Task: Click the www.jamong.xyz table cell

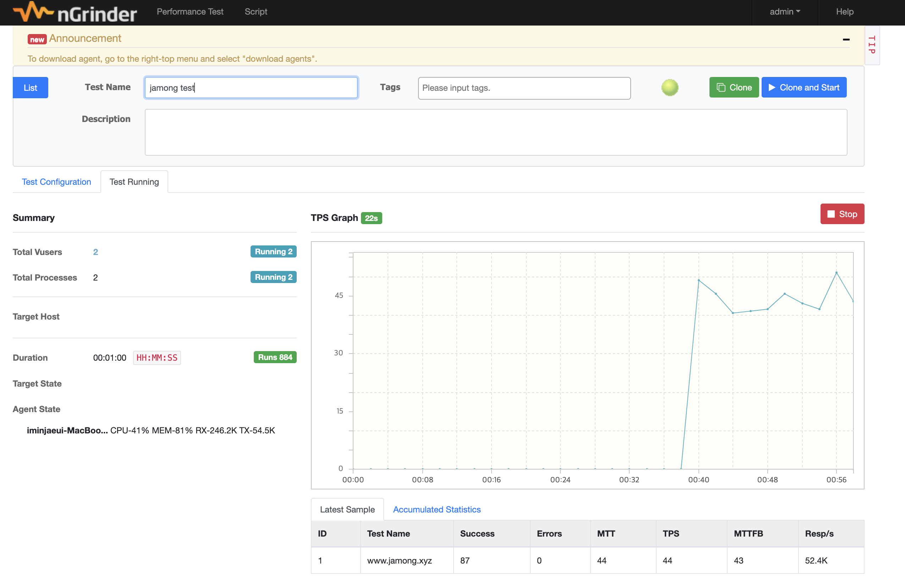Action: pos(407,560)
